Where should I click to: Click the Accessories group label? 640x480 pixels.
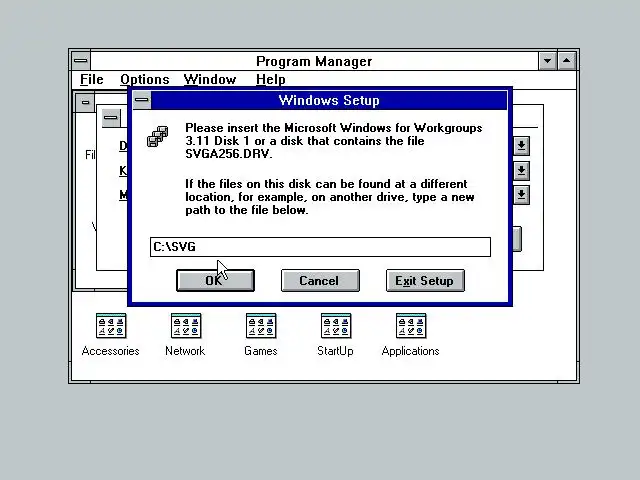111,351
